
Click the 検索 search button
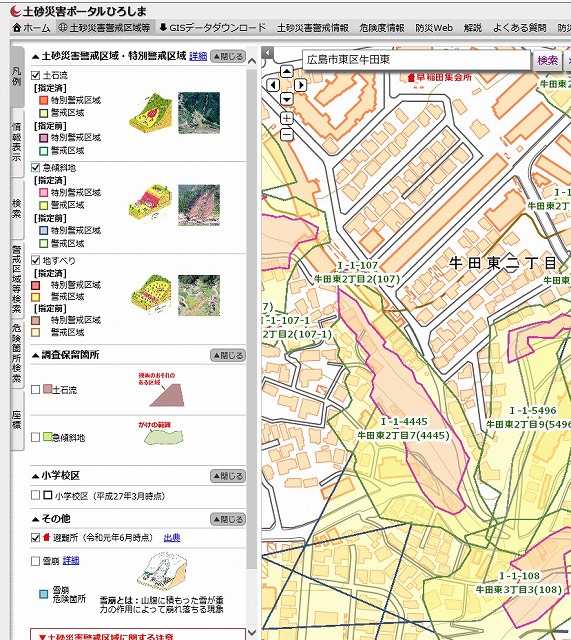tap(547, 61)
